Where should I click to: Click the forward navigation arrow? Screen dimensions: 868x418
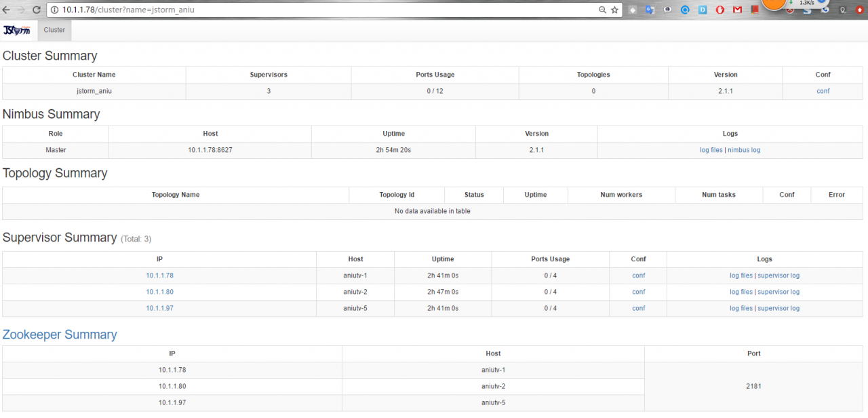(x=22, y=9)
